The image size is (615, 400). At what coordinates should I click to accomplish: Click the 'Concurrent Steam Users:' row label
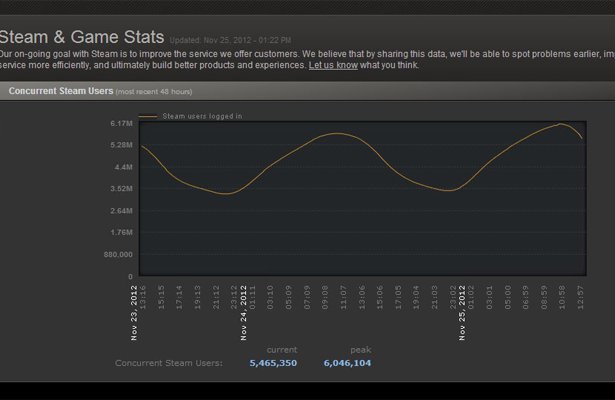pyautogui.click(x=169, y=363)
